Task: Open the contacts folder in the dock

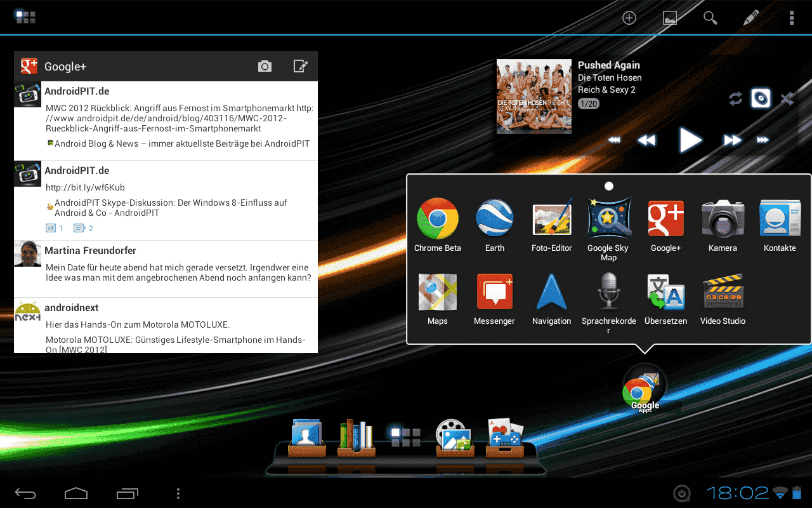Action: 307,438
